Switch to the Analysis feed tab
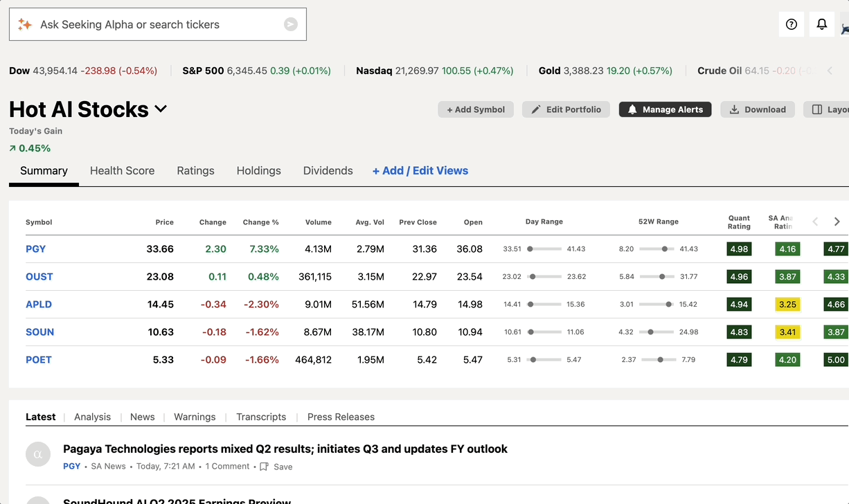 click(93, 417)
